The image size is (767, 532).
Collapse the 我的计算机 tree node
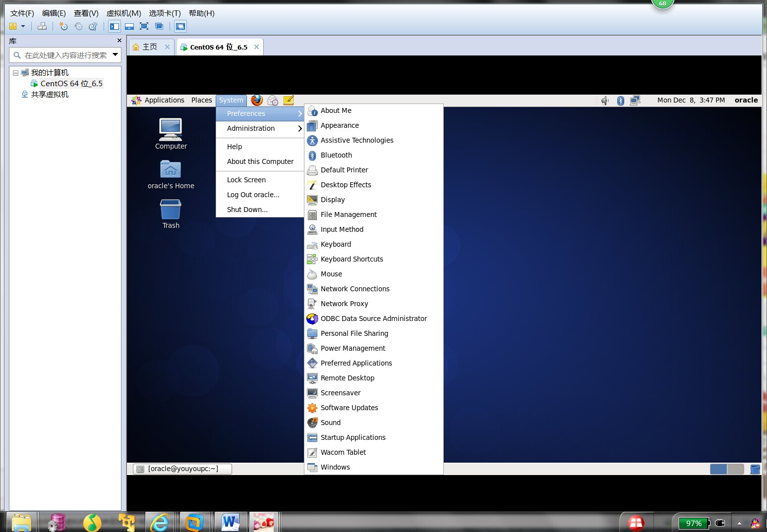pos(15,73)
